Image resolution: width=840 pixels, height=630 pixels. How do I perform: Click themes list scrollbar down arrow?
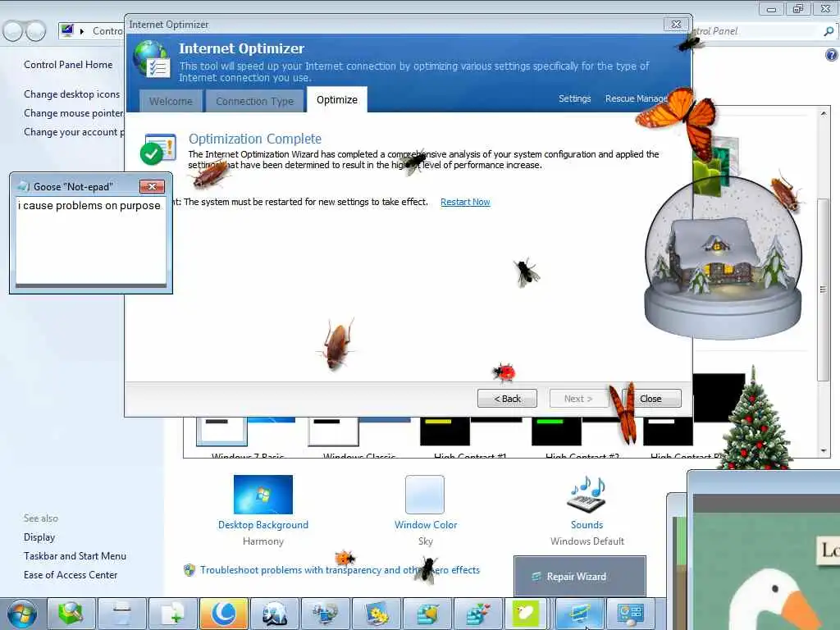(x=824, y=450)
